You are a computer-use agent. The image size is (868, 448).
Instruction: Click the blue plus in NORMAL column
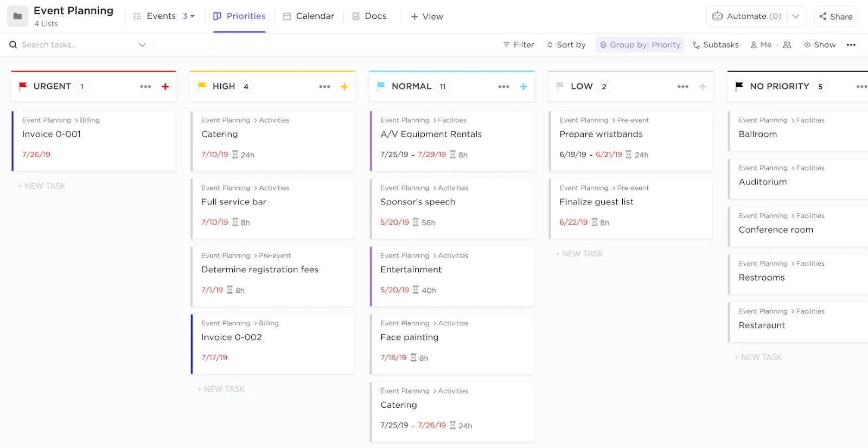[x=524, y=87]
